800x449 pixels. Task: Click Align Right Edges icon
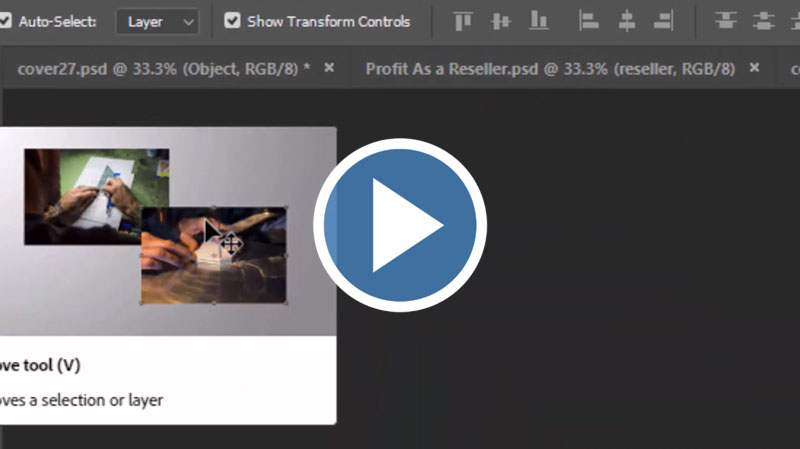click(x=663, y=20)
